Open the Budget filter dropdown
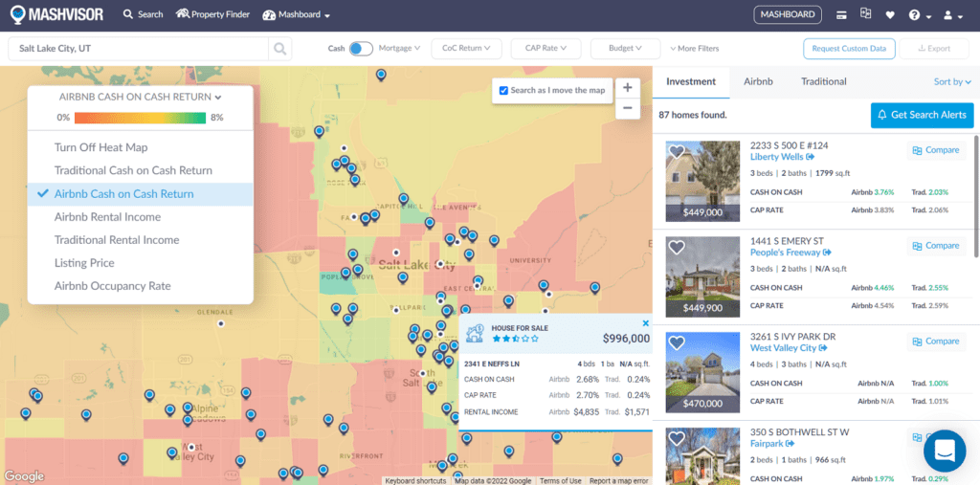 coord(625,48)
